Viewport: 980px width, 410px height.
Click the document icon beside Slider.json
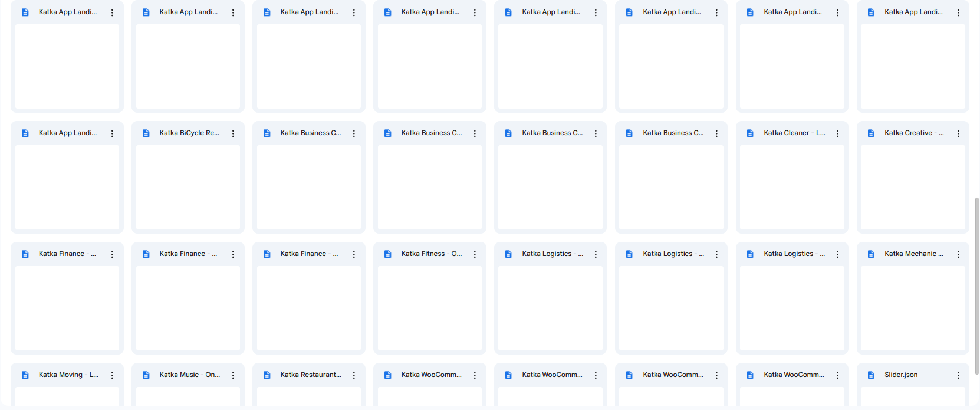coord(871,375)
